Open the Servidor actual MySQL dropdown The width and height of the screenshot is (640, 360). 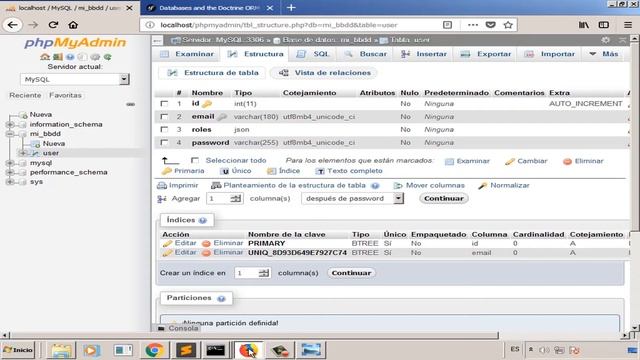click(x=74, y=79)
